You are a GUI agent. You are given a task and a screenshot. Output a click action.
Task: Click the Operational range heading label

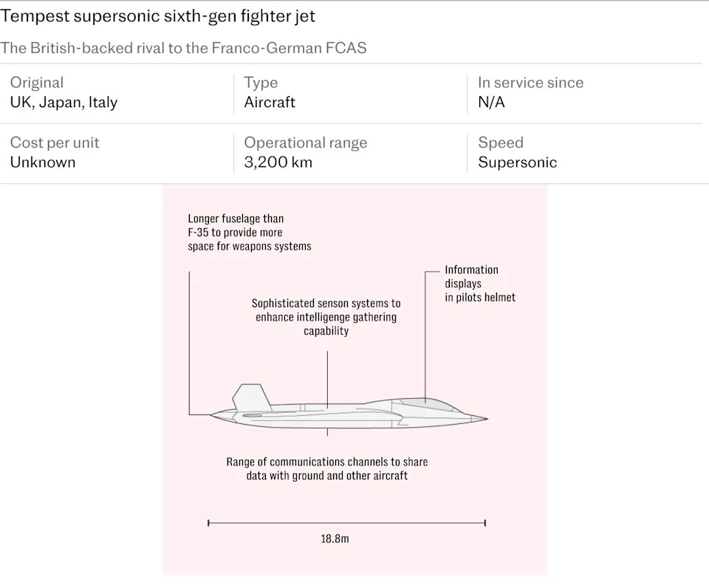(x=306, y=143)
